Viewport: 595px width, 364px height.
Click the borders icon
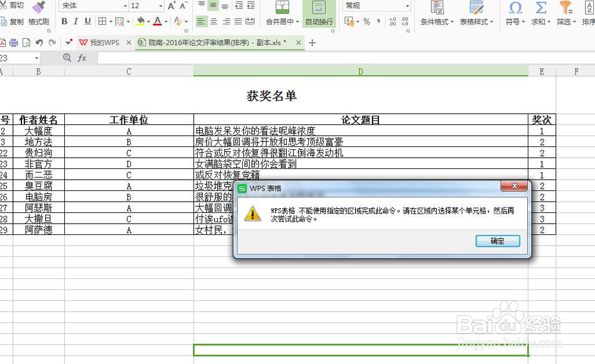102,21
